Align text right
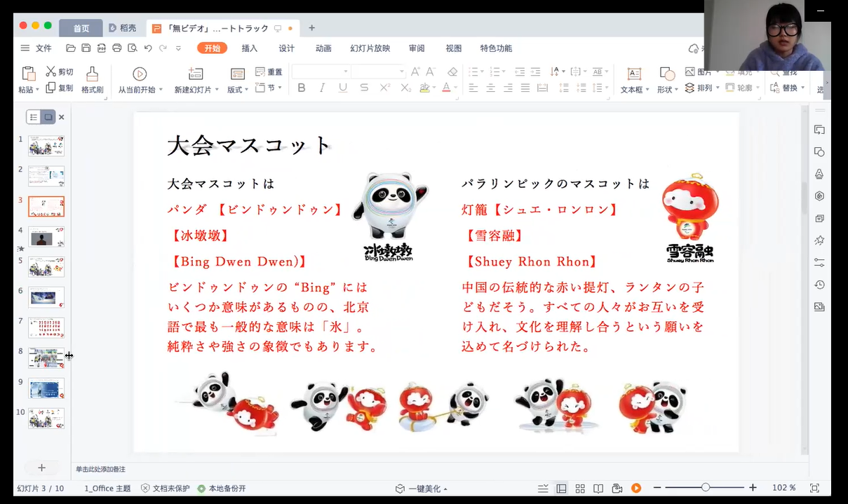 (508, 88)
